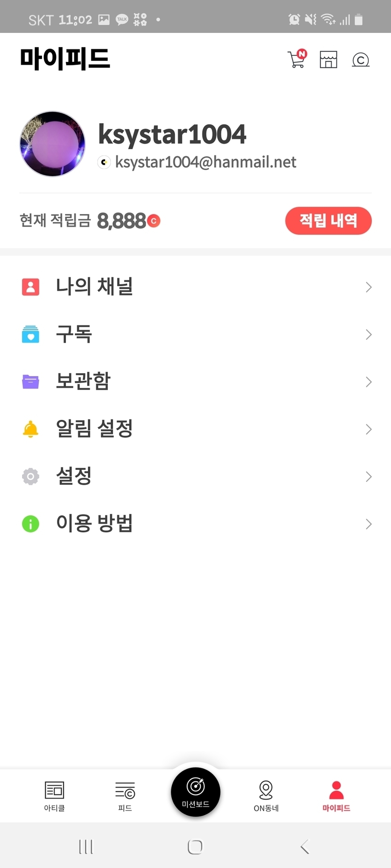Tap the yellow bell 알림 설정 icon
The image size is (391, 868).
(x=31, y=429)
